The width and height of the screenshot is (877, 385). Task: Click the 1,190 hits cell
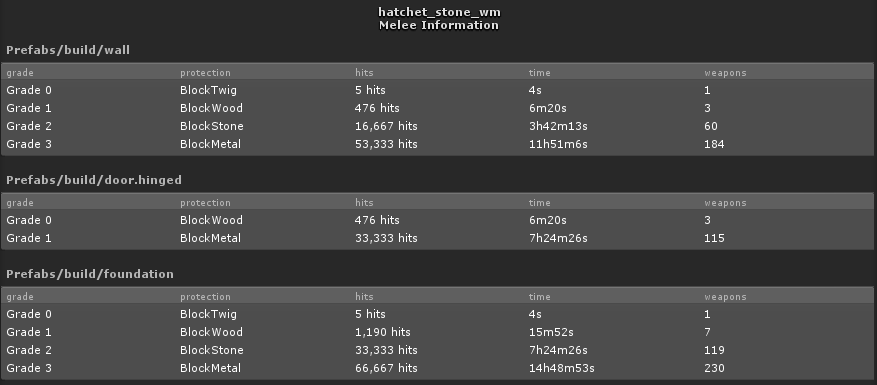(383, 332)
